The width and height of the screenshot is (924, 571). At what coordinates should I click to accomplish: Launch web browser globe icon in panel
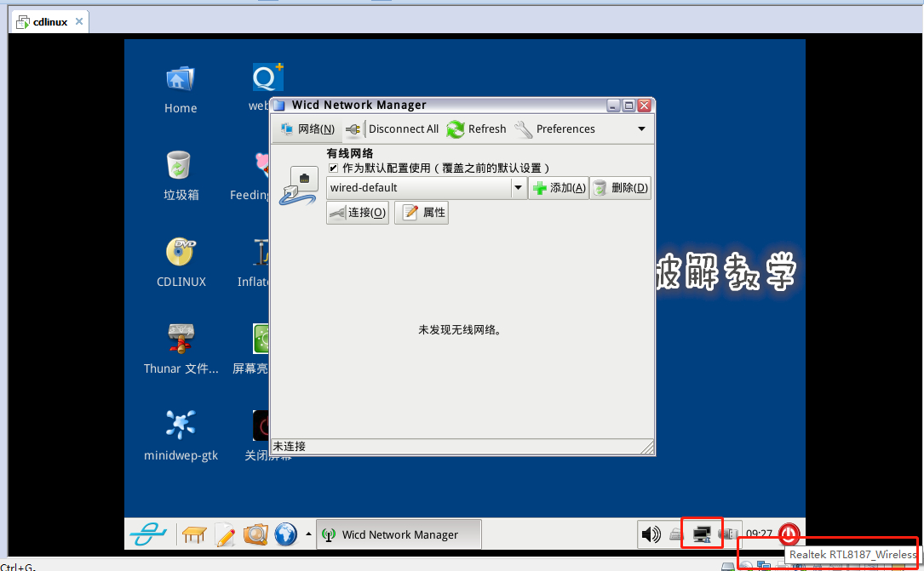pos(286,534)
